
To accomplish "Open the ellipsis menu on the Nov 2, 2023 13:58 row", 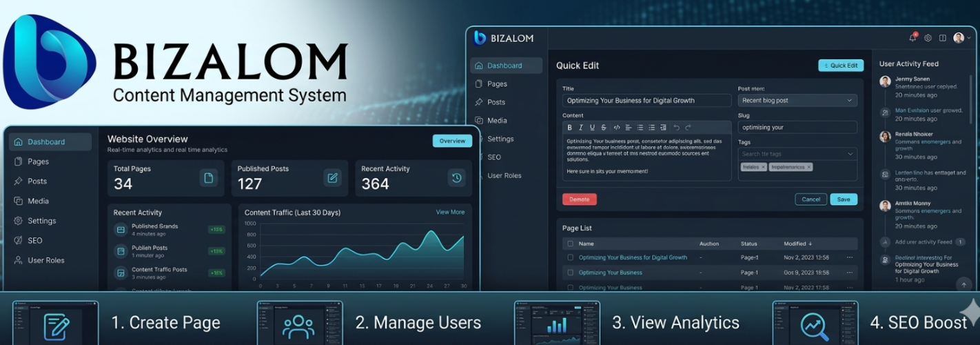I will pyautogui.click(x=849, y=257).
